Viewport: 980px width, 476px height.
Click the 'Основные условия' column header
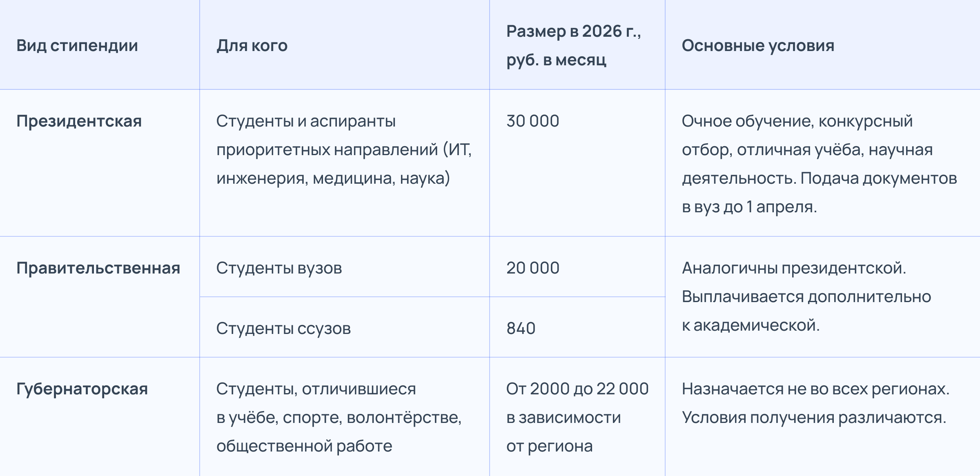pos(758,45)
